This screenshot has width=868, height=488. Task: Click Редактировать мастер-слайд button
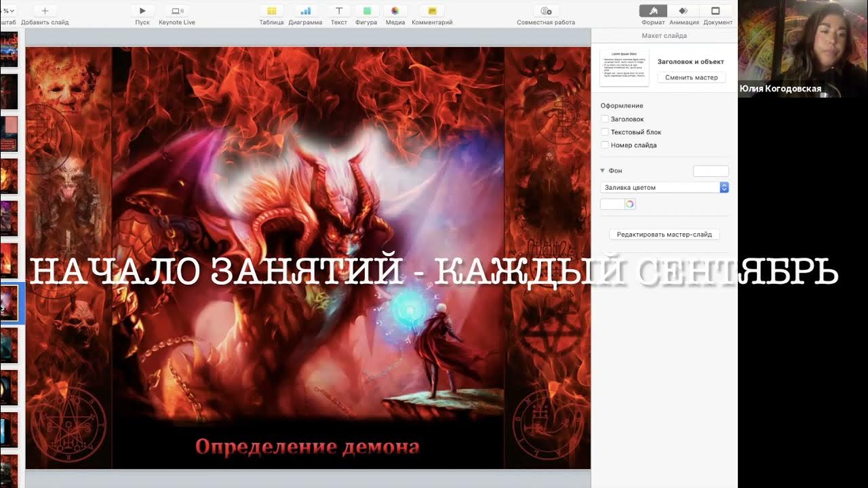point(665,235)
